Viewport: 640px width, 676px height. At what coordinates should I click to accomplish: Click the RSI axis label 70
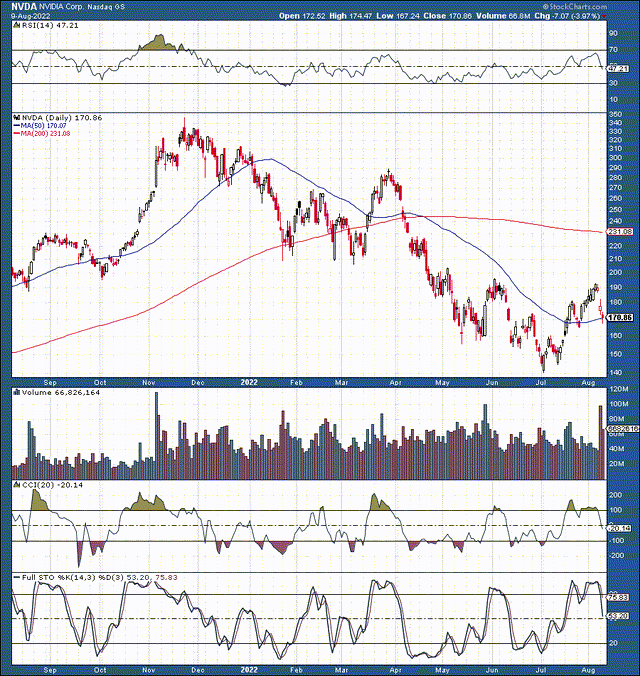click(x=613, y=50)
